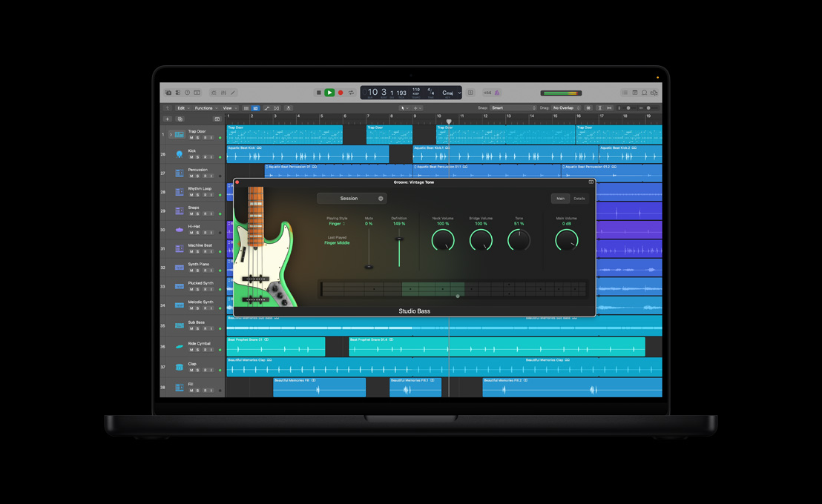Viewport: 822px width, 504px height.
Task: Record-enable the Percussion track
Action: [205, 176]
